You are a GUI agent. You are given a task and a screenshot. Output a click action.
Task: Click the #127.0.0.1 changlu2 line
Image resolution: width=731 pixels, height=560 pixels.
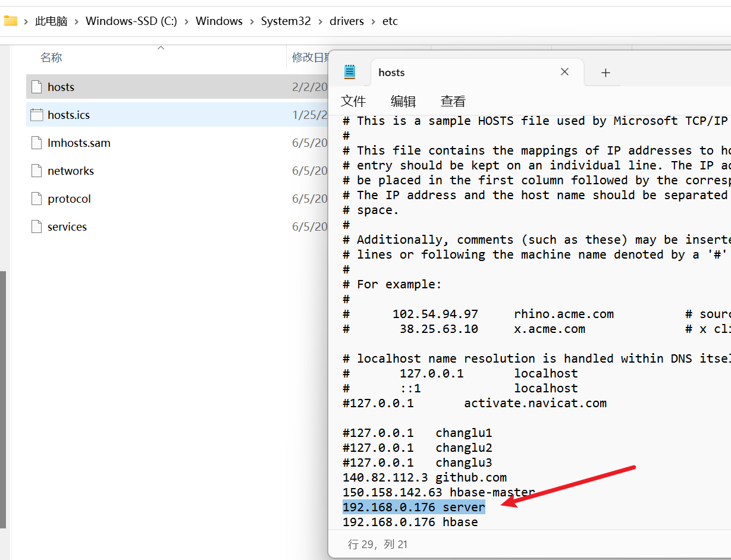tap(418, 448)
